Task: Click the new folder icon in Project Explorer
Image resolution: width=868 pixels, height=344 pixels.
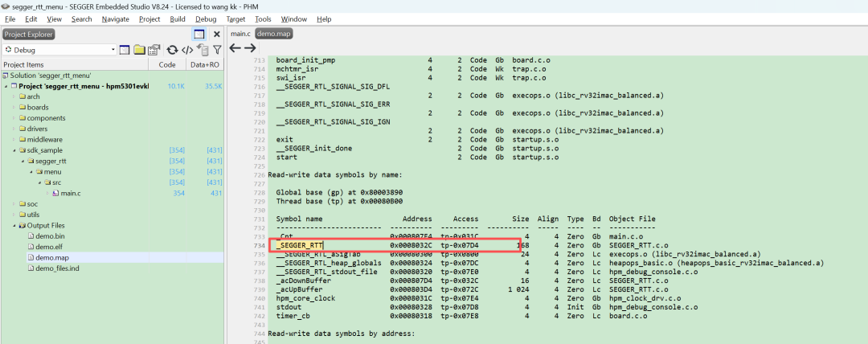Action: point(140,50)
